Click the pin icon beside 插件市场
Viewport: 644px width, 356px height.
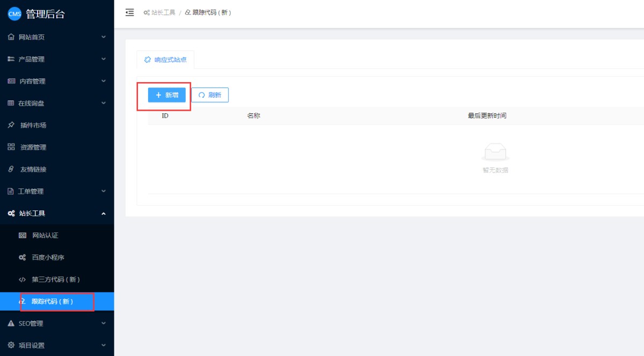pos(11,125)
